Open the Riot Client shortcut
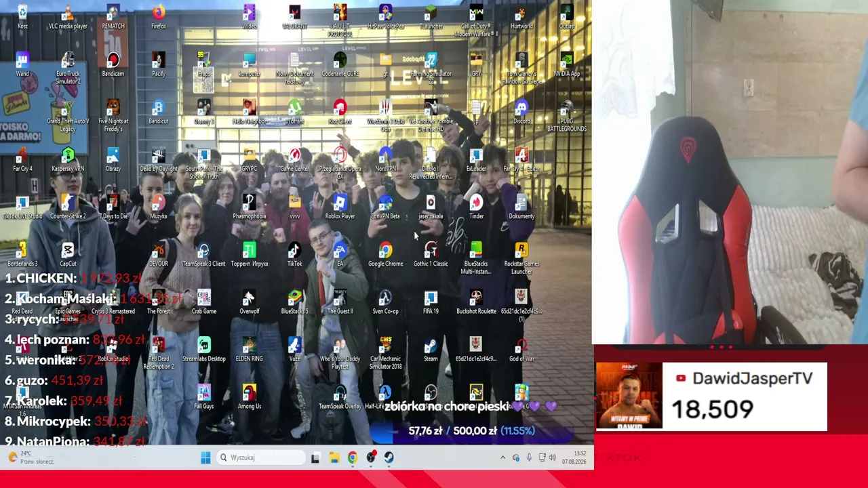 340,113
